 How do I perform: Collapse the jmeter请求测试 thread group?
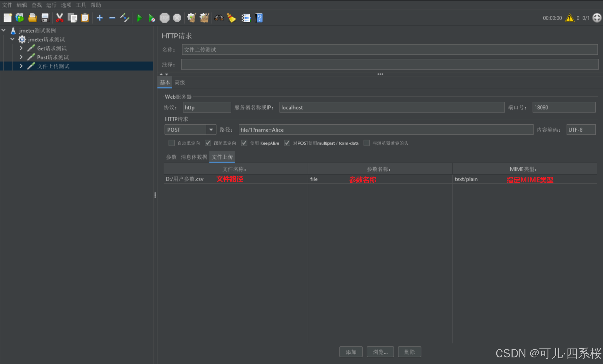click(x=13, y=39)
